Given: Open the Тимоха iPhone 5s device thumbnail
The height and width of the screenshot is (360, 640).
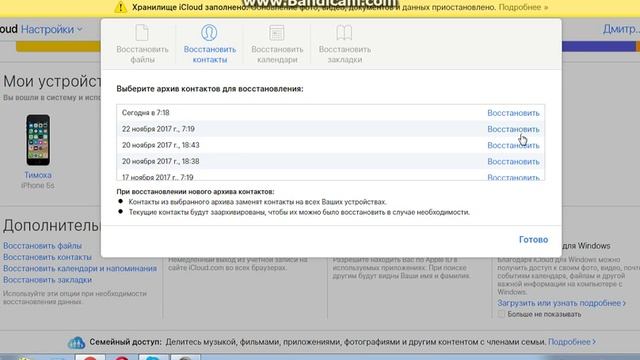Looking at the screenshot, I should pyautogui.click(x=38, y=140).
